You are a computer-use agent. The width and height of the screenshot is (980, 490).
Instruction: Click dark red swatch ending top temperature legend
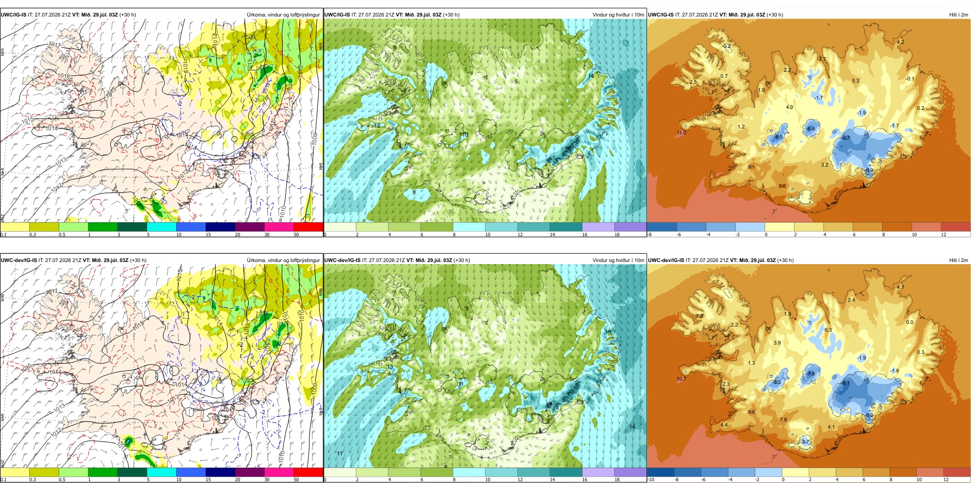coord(955,226)
